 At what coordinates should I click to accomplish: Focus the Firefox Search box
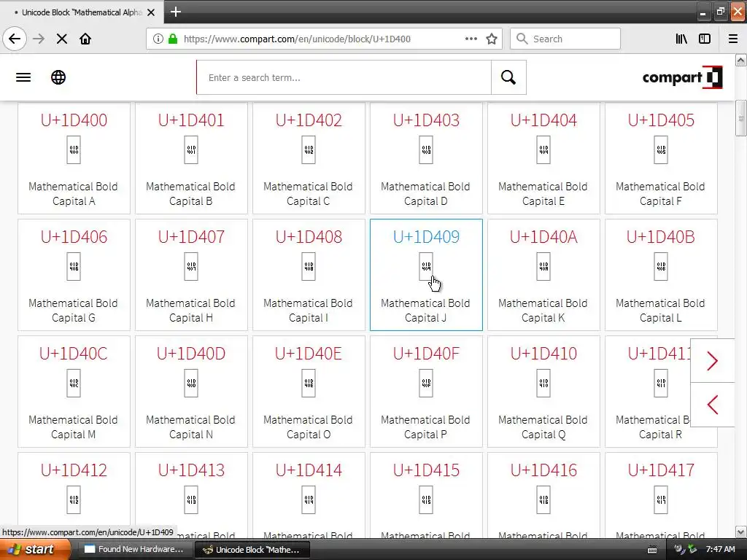[565, 39]
